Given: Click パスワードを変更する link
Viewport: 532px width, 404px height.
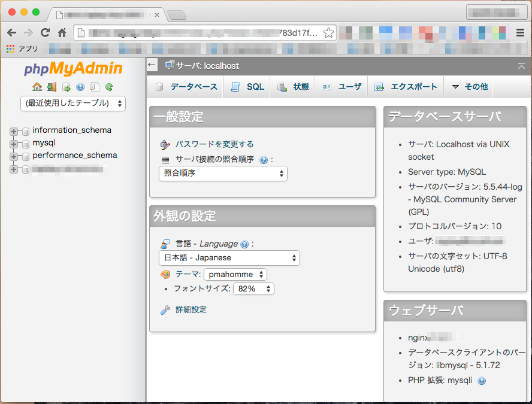Looking at the screenshot, I should 214,144.
